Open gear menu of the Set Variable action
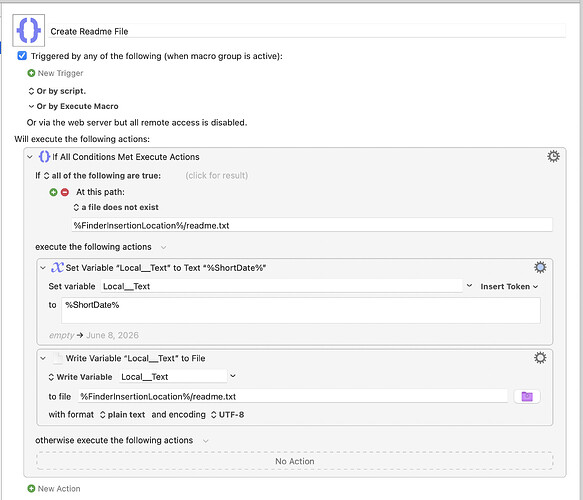The width and height of the screenshot is (583, 500). click(540, 267)
